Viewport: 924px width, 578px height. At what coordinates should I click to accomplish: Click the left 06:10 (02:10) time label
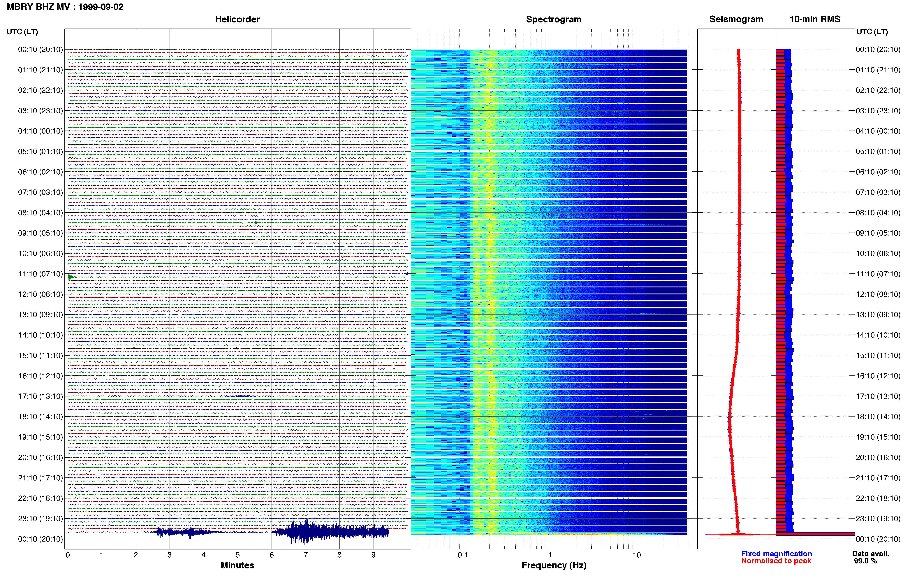41,172
